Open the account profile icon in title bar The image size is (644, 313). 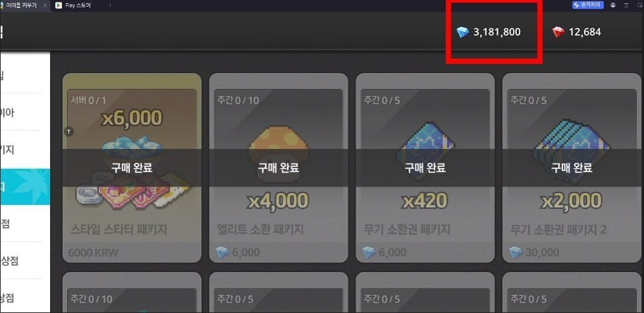point(613,5)
